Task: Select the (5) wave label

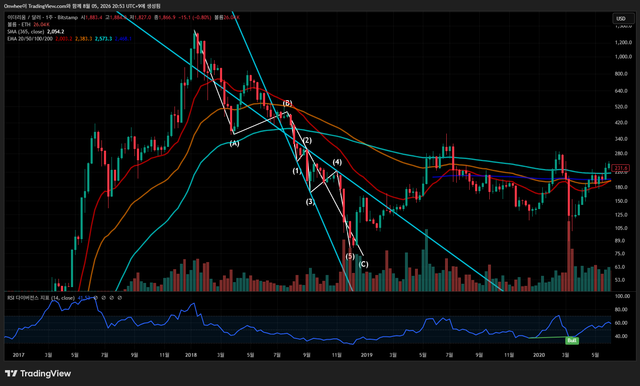Action: (x=350, y=256)
